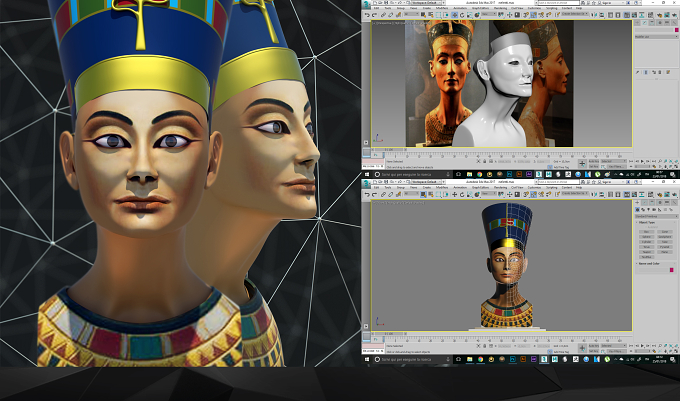The height and width of the screenshot is (401, 680).
Task: Switch to Modify tab in lower command panel
Action: pyautogui.click(x=645, y=202)
